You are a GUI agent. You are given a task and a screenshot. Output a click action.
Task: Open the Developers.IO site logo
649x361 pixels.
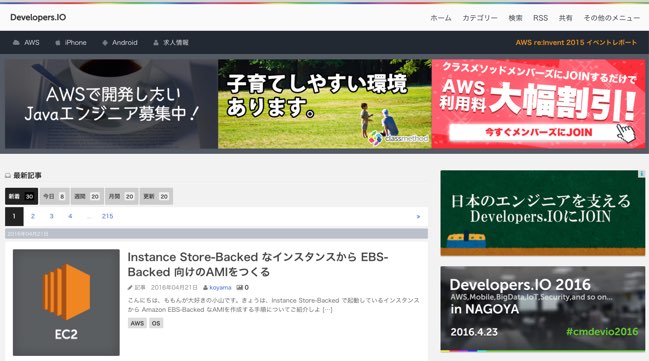[x=38, y=17]
